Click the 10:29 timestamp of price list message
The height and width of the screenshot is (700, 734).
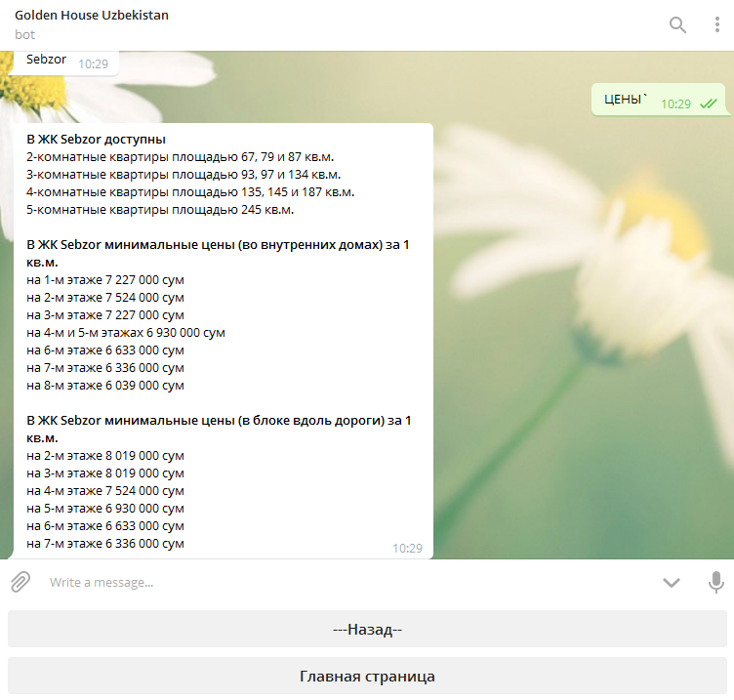(x=407, y=549)
